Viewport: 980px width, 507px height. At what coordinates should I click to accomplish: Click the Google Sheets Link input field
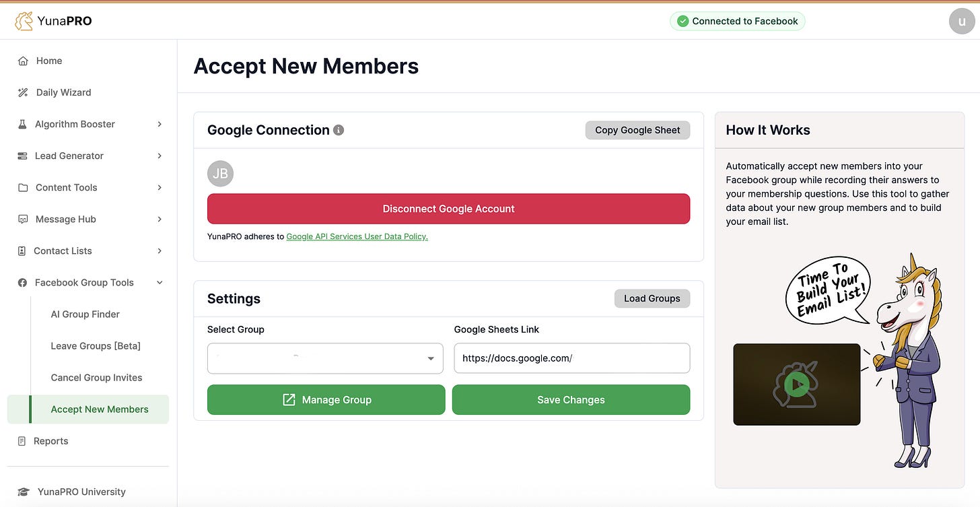(572, 358)
